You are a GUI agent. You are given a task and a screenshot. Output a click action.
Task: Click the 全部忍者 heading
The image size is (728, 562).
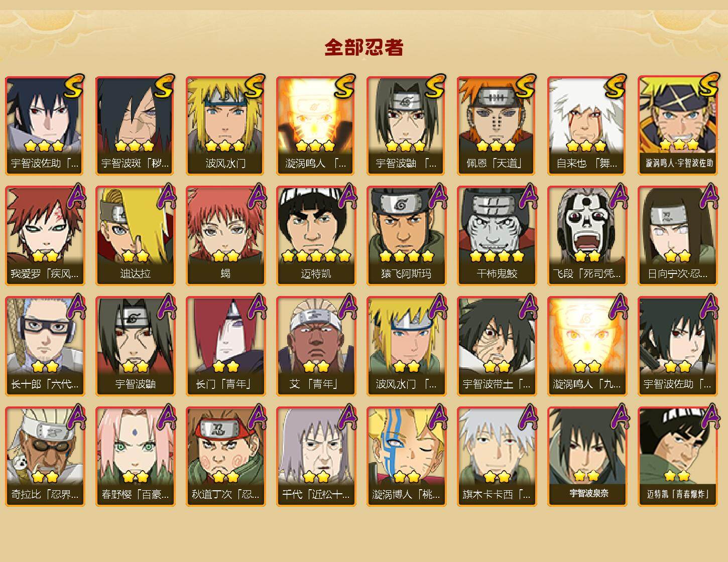(364, 48)
